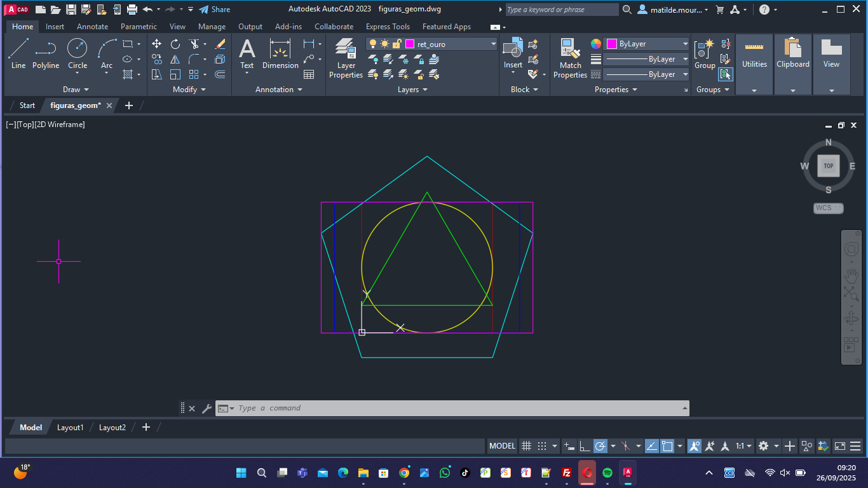This screenshot has width=868, height=488.
Task: Open Layer Properties manager
Action: pos(346,58)
